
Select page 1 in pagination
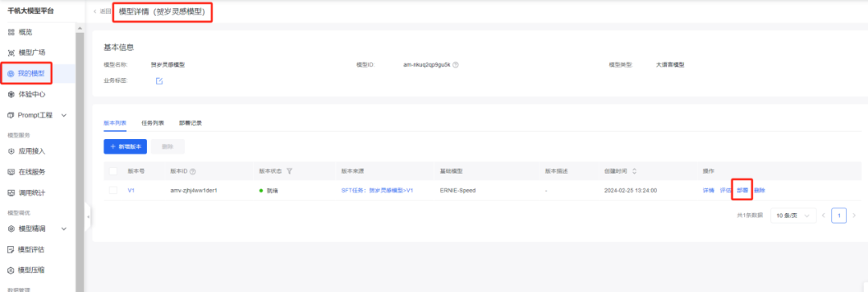tap(839, 216)
